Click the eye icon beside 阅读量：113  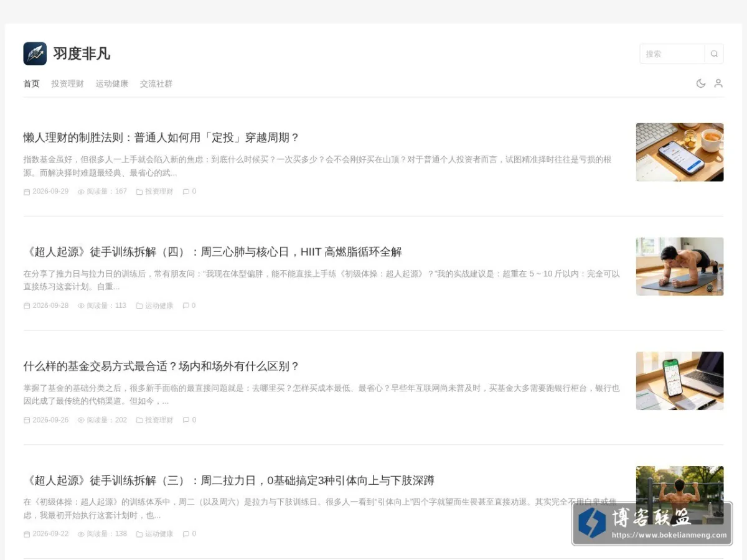tap(81, 306)
